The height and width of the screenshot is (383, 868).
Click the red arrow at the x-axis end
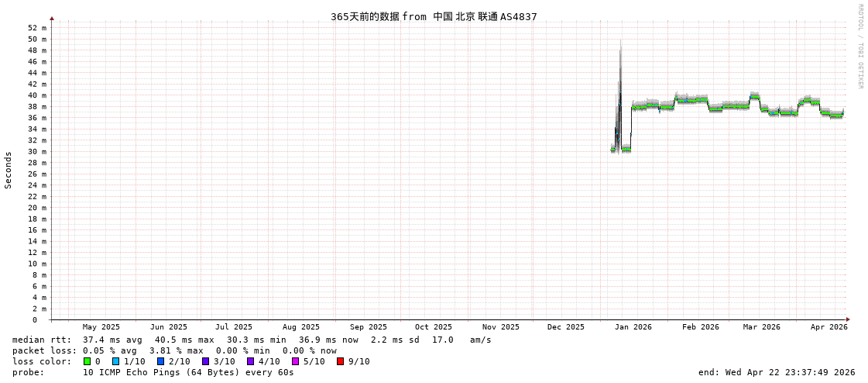848,319
